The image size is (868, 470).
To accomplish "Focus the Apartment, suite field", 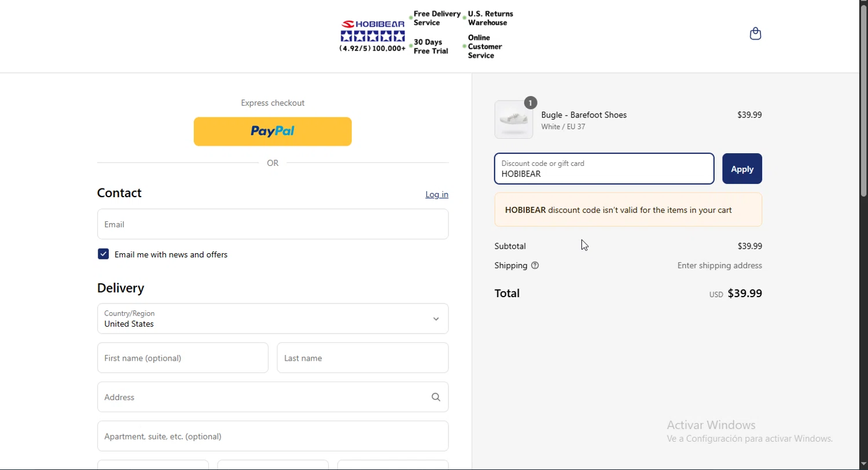I will (x=273, y=436).
